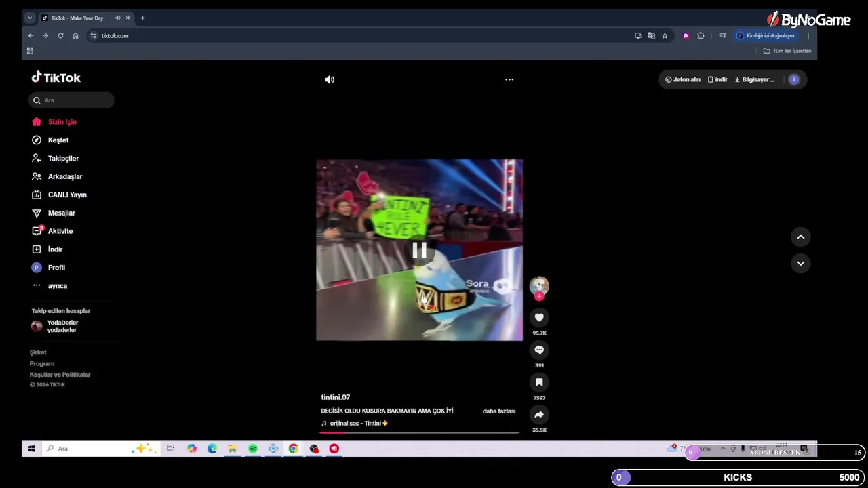868x488 pixels.
Task: Click the 'indir' app download button
Action: pos(717,79)
